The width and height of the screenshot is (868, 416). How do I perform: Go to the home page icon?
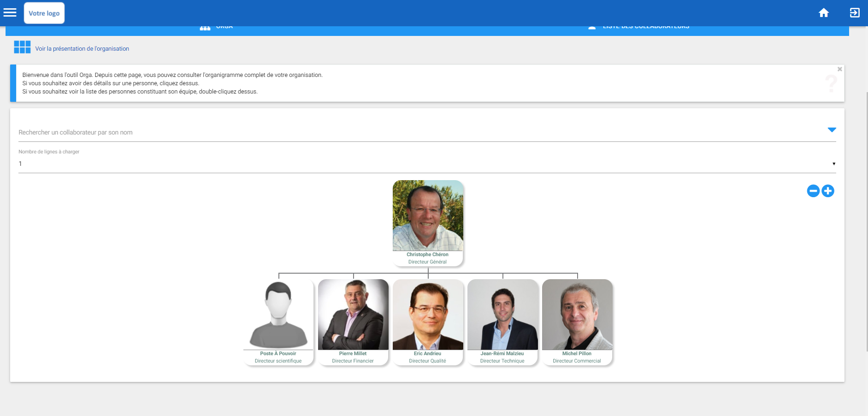[x=824, y=13]
